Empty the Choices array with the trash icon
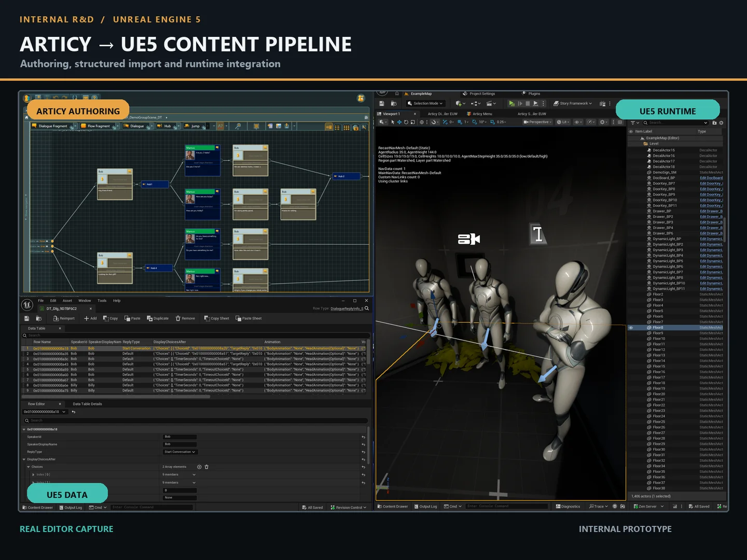 (x=206, y=467)
